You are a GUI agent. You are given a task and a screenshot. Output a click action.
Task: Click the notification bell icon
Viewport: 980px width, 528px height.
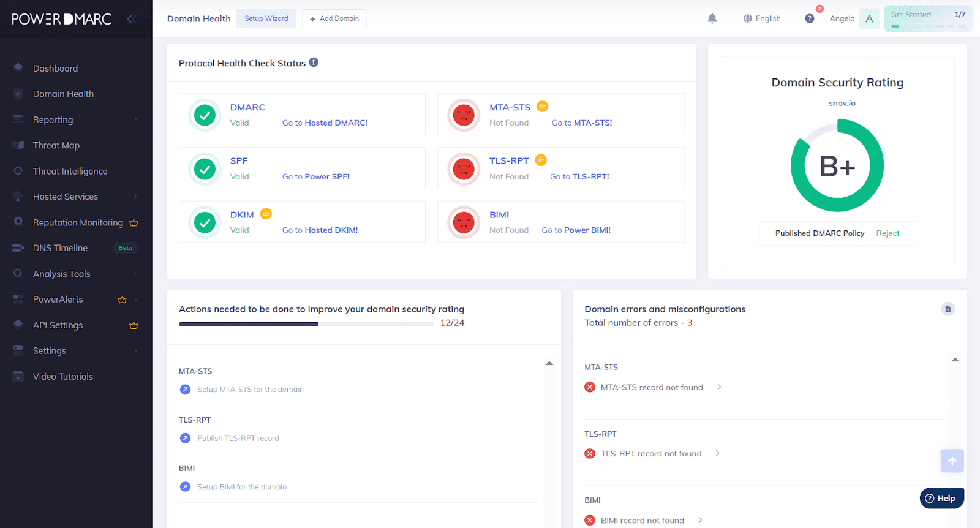[712, 18]
